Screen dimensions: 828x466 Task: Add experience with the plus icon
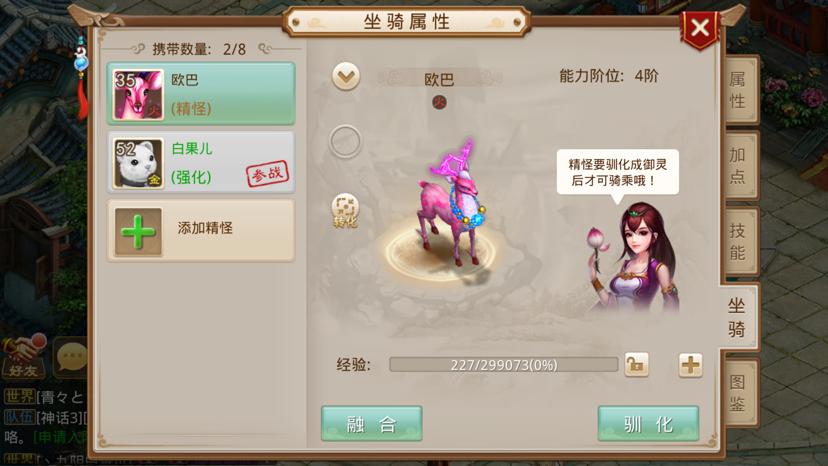(691, 365)
